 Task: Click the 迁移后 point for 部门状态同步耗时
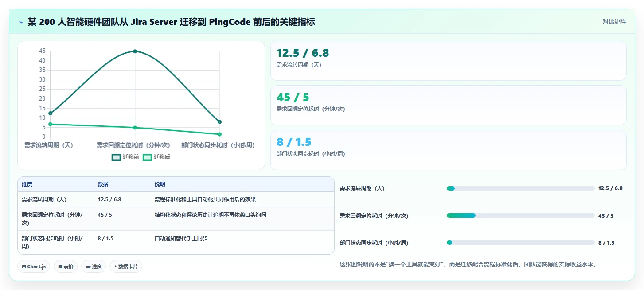[x=219, y=134]
